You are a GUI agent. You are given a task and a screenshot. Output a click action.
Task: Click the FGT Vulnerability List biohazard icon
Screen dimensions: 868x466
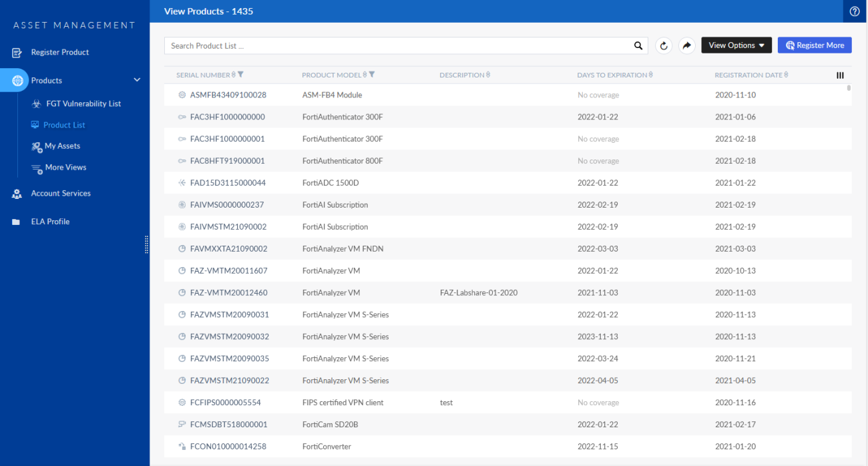35,103
